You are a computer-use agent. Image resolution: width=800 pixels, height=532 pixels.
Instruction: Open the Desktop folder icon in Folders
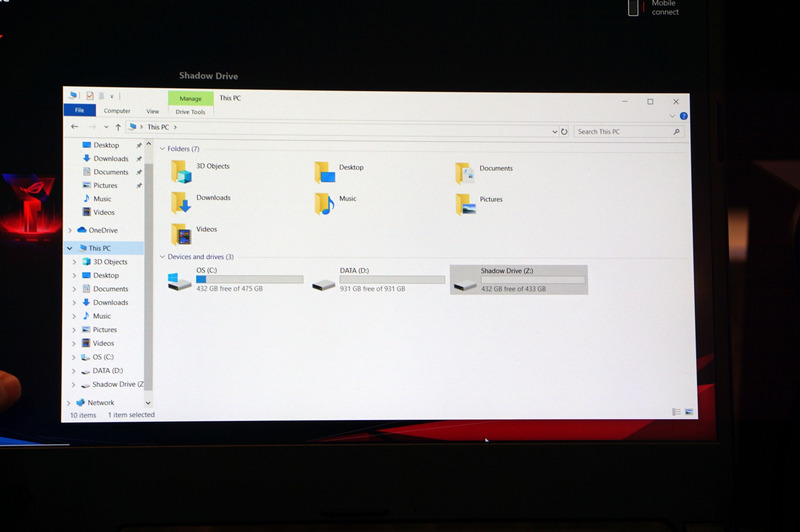pos(324,172)
